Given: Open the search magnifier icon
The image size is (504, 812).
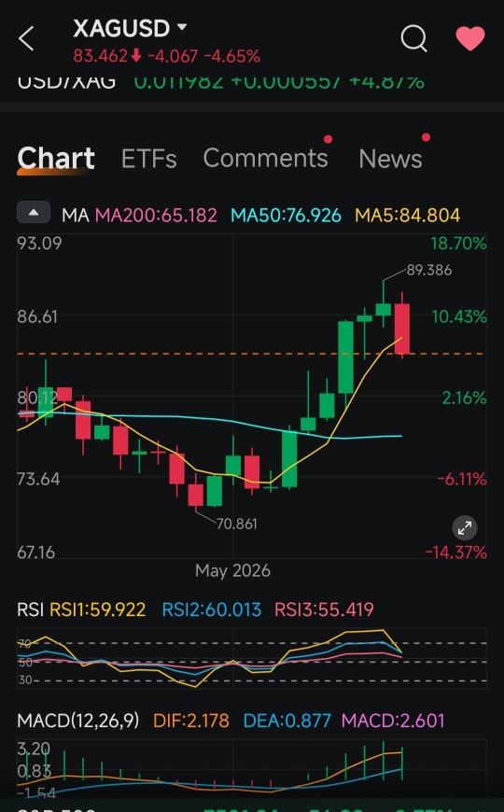Looking at the screenshot, I should point(413,38).
